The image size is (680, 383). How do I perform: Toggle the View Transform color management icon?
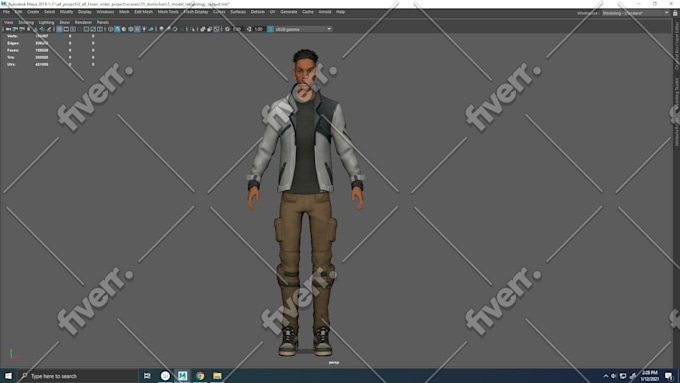[x=270, y=29]
